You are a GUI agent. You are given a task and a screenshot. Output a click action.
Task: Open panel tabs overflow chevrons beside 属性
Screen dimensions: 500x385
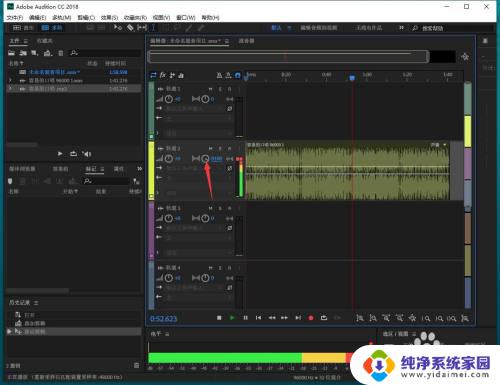(x=140, y=169)
